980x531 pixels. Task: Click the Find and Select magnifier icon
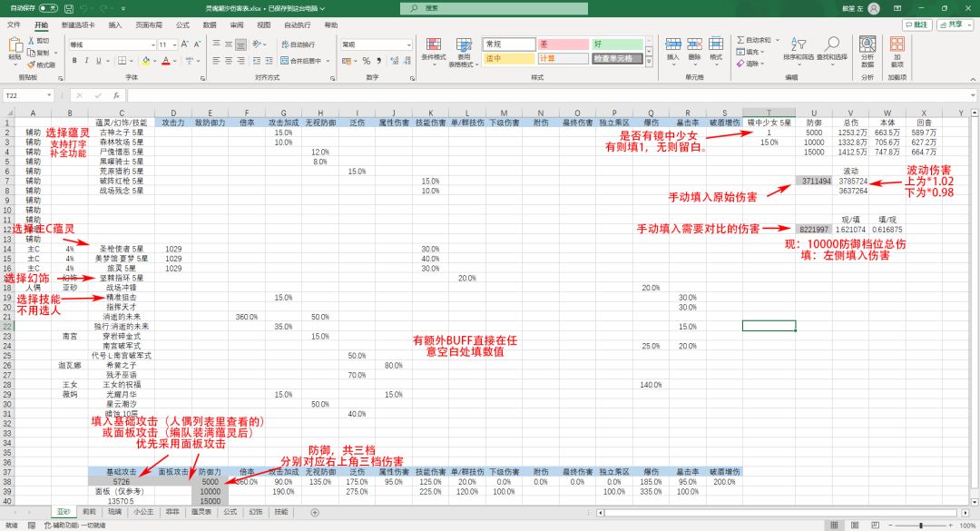(830, 47)
